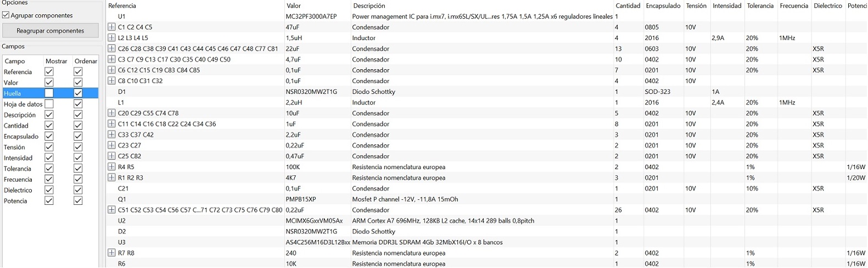
Task: Click the Reagrupar componentes button
Action: (51, 31)
